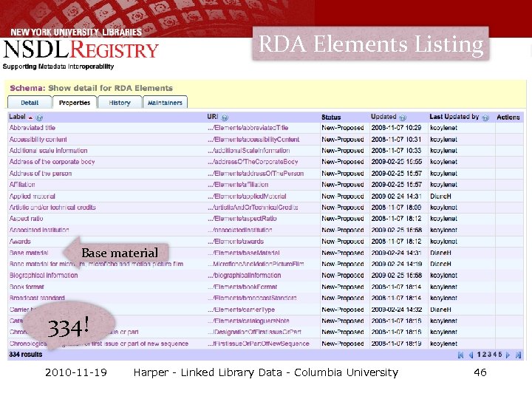This screenshot has width=532, height=399.
Task: Open the Aspect ratio element
Action: click(26, 219)
